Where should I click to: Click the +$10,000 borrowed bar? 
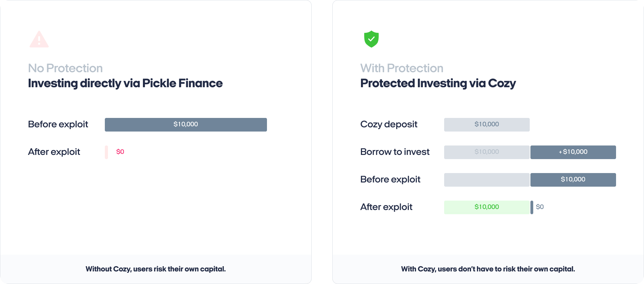[x=573, y=152]
